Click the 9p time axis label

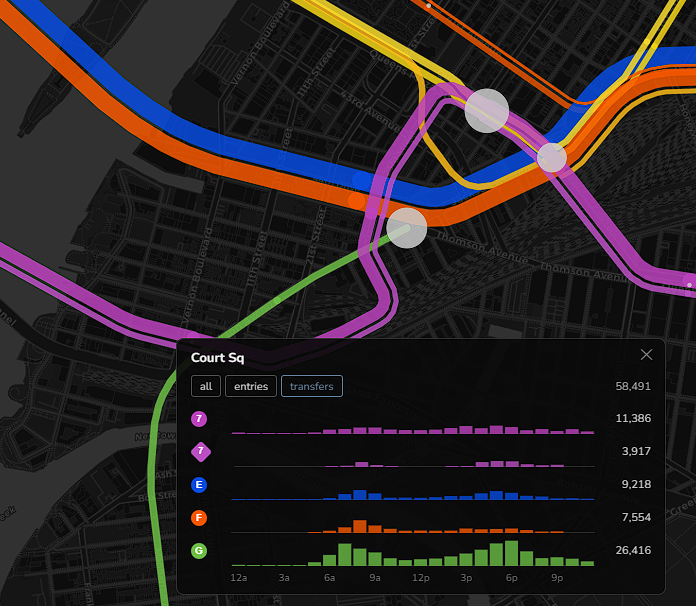coord(557,578)
